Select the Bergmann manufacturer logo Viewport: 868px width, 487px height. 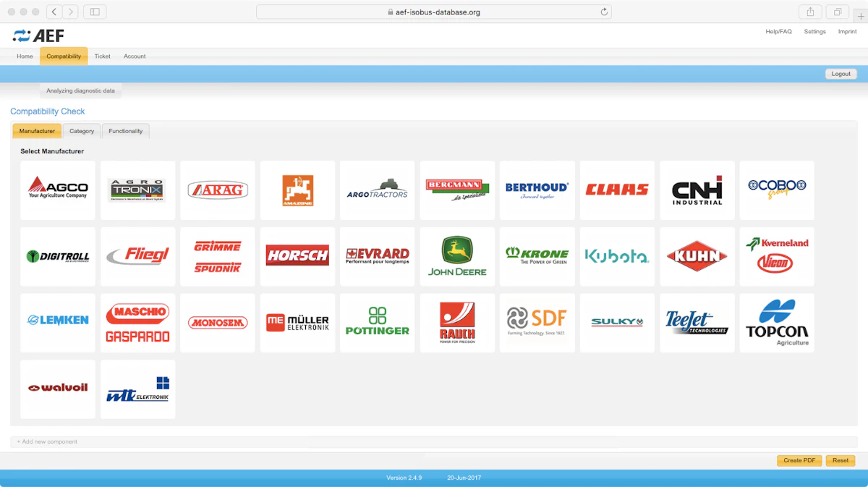[458, 190]
